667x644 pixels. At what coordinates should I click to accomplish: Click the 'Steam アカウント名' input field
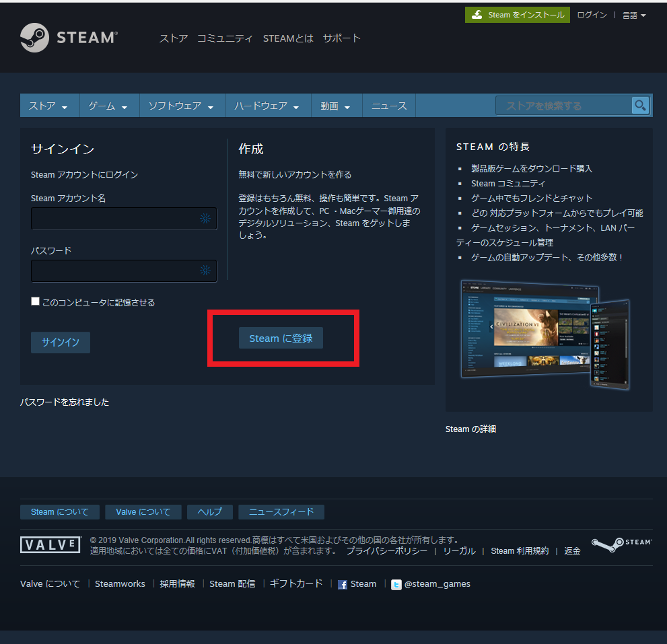pos(124,219)
